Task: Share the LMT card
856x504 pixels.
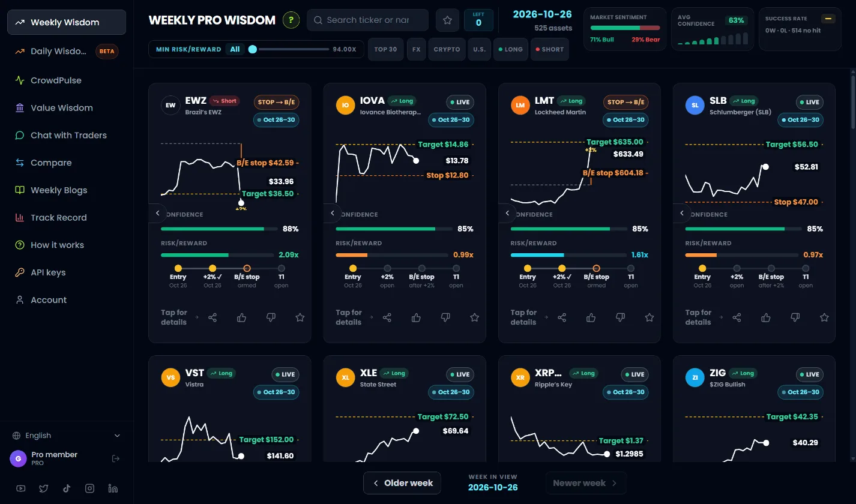Action: pos(562,317)
